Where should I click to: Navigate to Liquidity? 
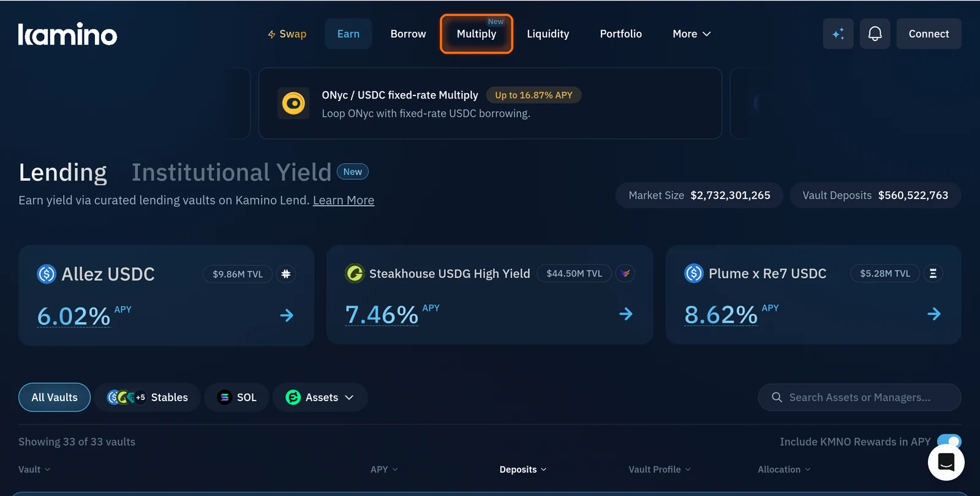pyautogui.click(x=548, y=34)
